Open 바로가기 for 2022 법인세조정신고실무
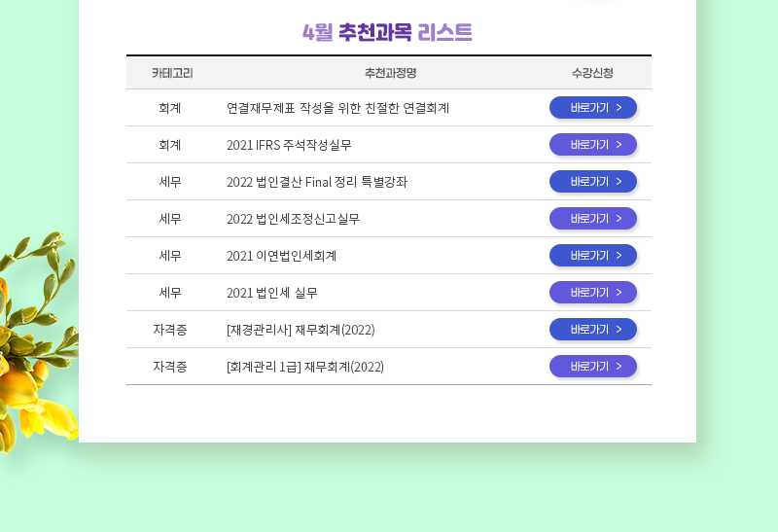Viewport: 778px width, 532px height. pyautogui.click(x=593, y=219)
